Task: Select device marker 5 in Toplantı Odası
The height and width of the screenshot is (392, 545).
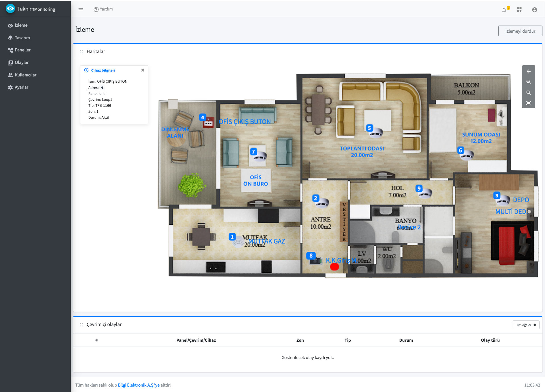Action: 369,128
